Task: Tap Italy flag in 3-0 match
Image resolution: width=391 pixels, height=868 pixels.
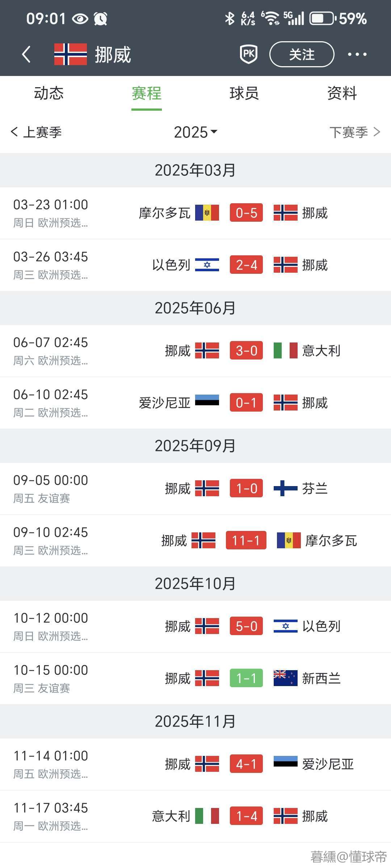Action: (285, 350)
